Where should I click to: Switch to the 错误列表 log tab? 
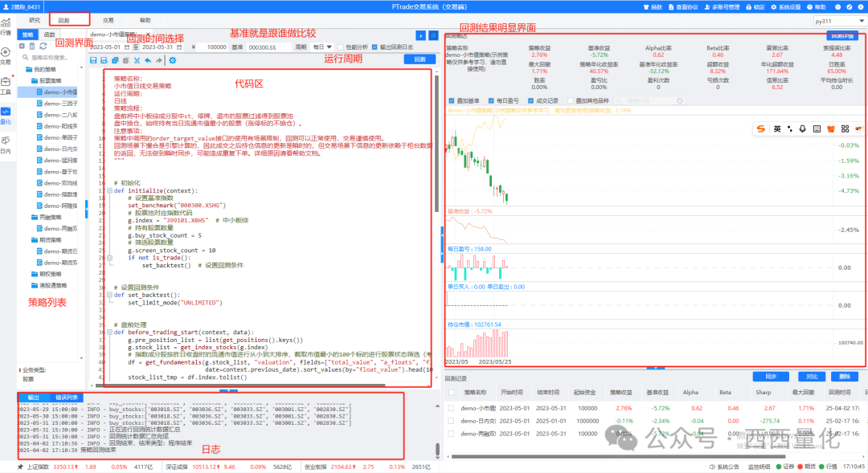pyautogui.click(x=67, y=398)
